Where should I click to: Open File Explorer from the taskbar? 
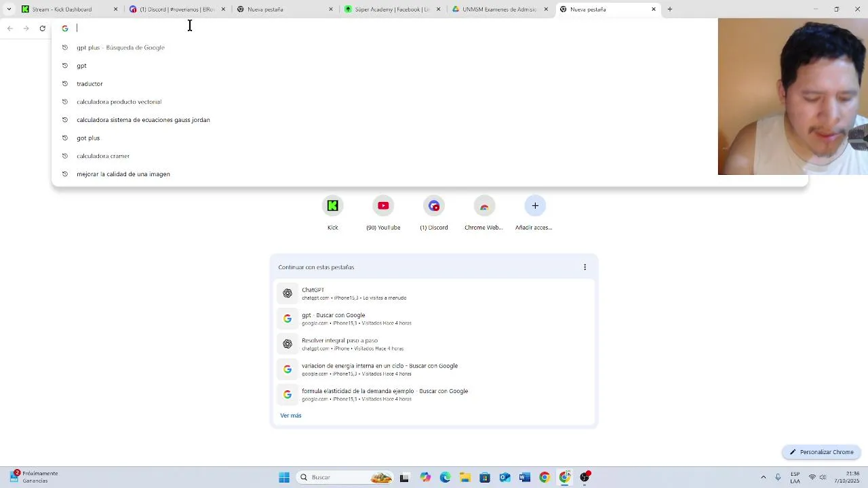(465, 477)
